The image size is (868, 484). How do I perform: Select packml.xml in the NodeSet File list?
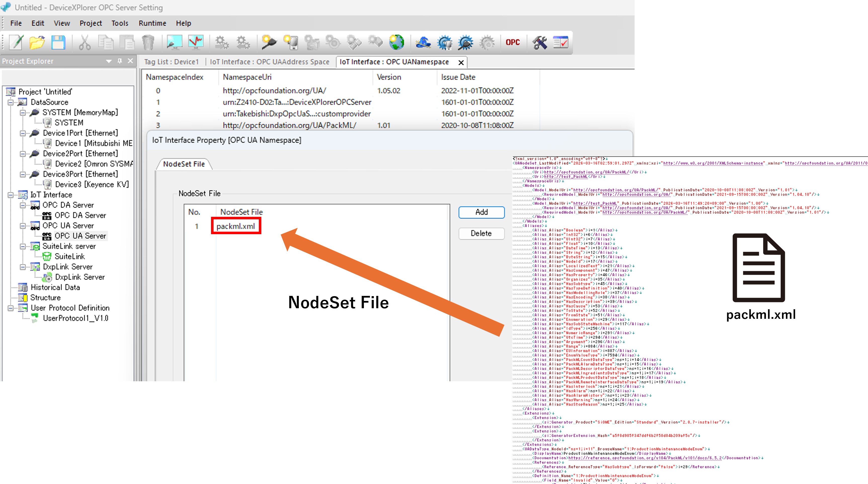click(235, 226)
